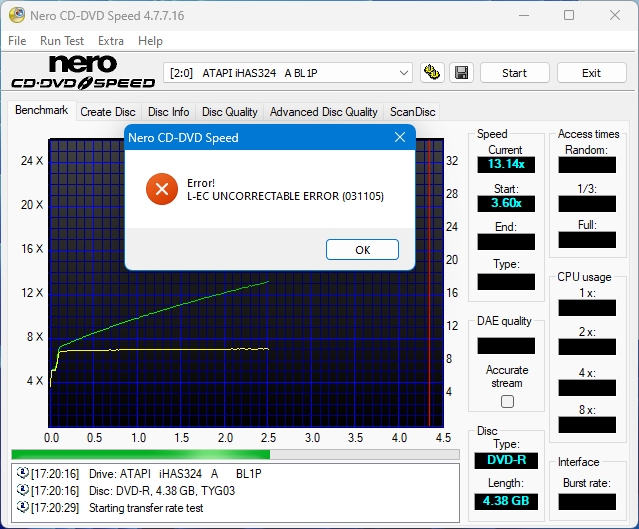Click the 1/3 access time field
Image resolution: width=639 pixels, height=529 pixels.
coord(587,203)
